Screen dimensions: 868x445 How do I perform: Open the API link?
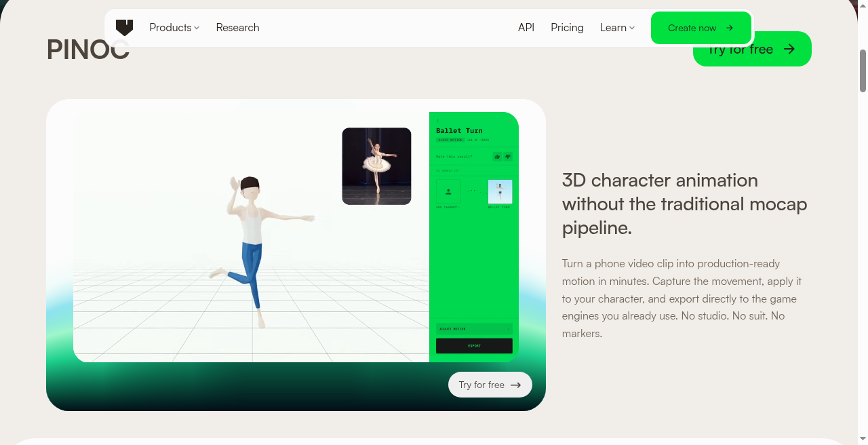526,28
